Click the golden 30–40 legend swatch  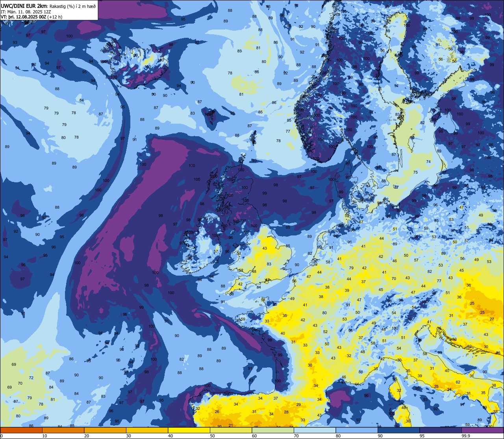pos(147,430)
